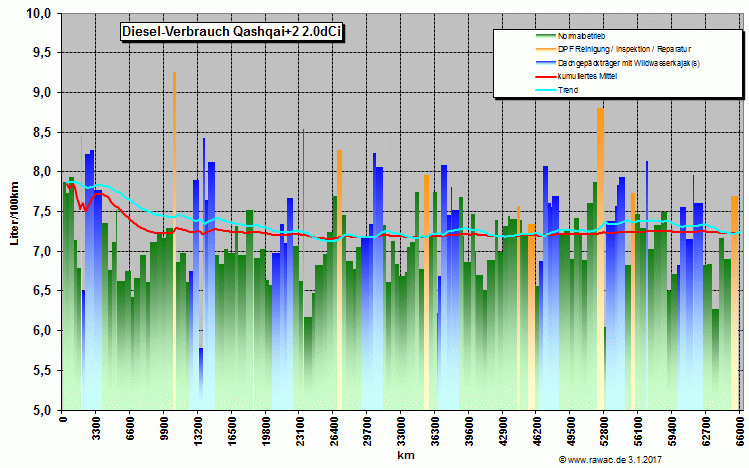Click the x-axis label '33000'
749x468 pixels.
[x=401, y=431]
